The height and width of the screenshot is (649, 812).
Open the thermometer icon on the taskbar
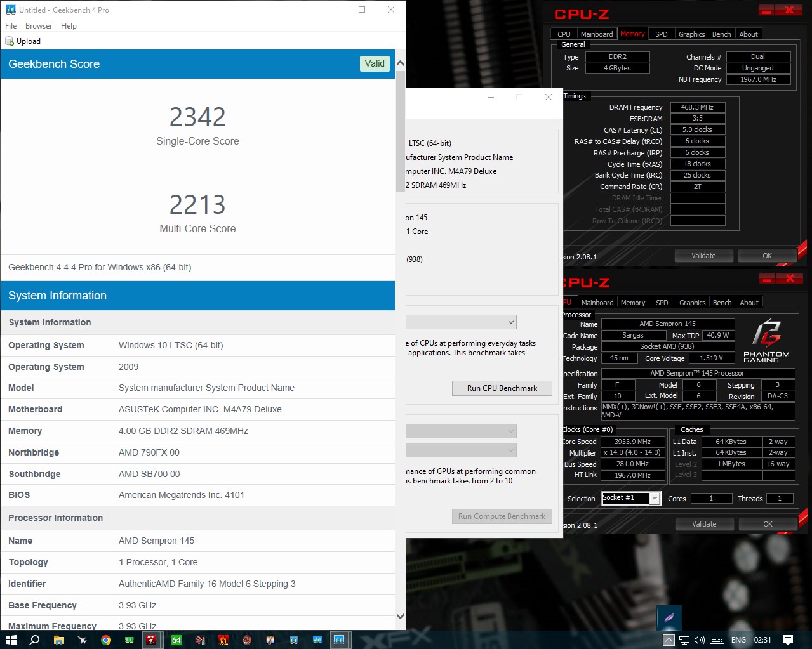pyautogui.click(x=270, y=639)
